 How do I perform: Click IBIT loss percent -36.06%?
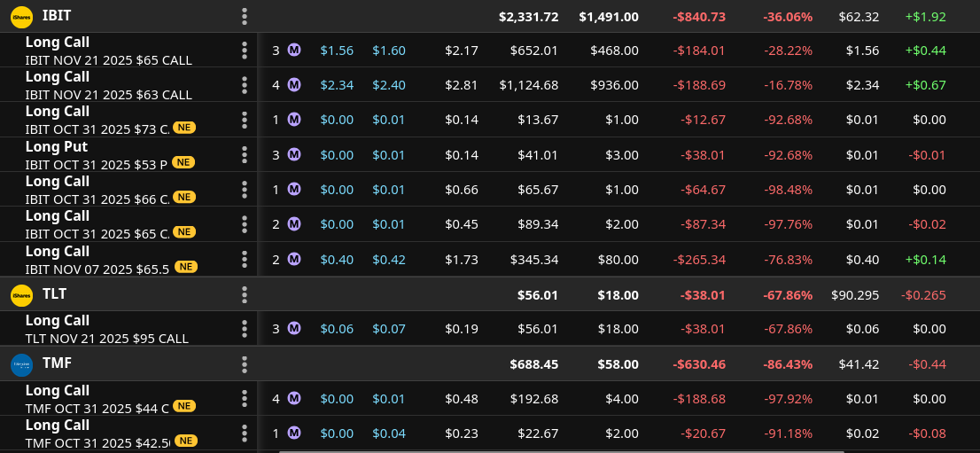tap(788, 17)
